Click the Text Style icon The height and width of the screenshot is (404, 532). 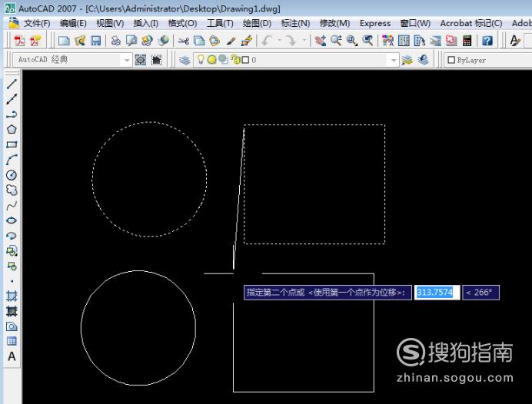(515, 41)
